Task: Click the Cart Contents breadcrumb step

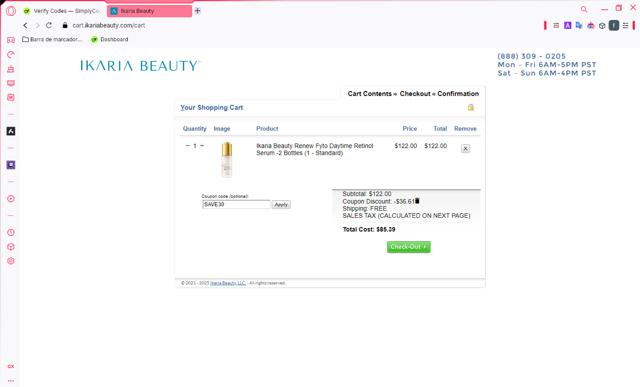Action: (369, 94)
